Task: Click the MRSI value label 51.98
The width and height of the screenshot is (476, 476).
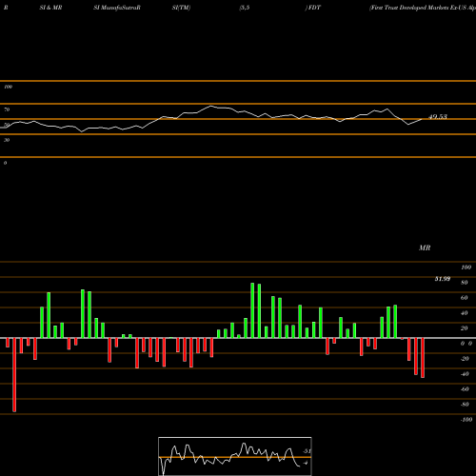Action: point(443,279)
